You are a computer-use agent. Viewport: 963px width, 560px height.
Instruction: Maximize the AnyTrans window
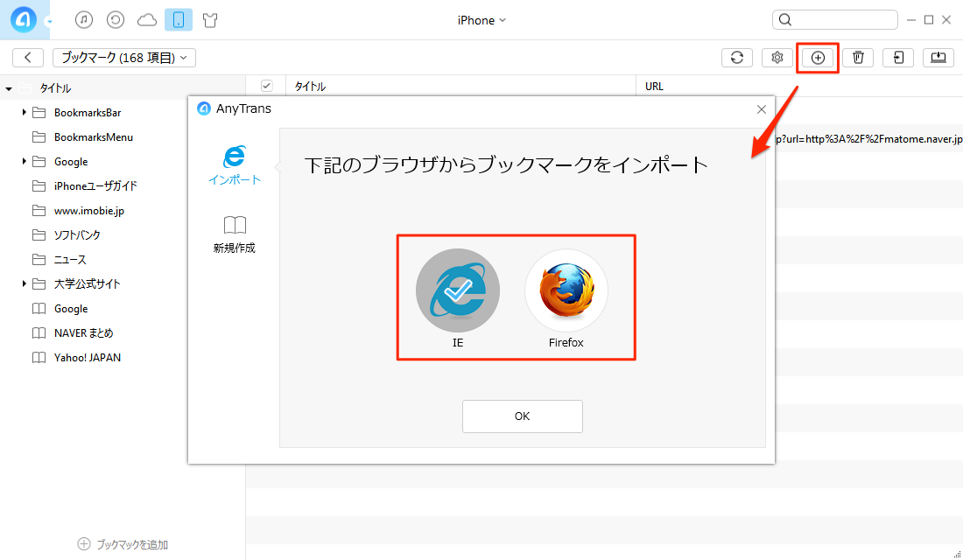coord(929,20)
